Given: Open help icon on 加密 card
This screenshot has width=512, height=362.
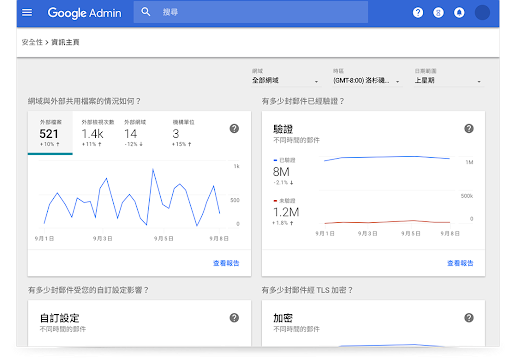Looking at the screenshot, I should pos(469,318).
